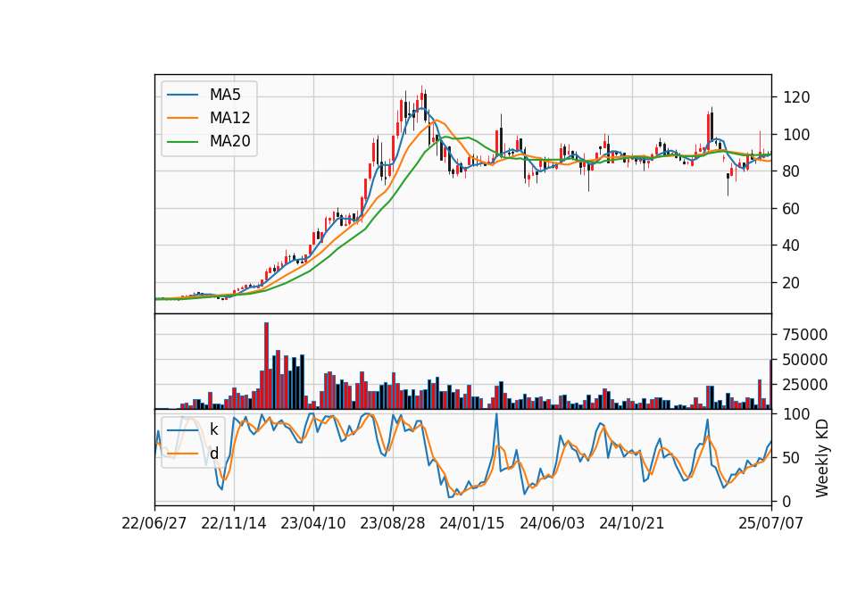Click the green MA20 legend line sample

point(182,142)
